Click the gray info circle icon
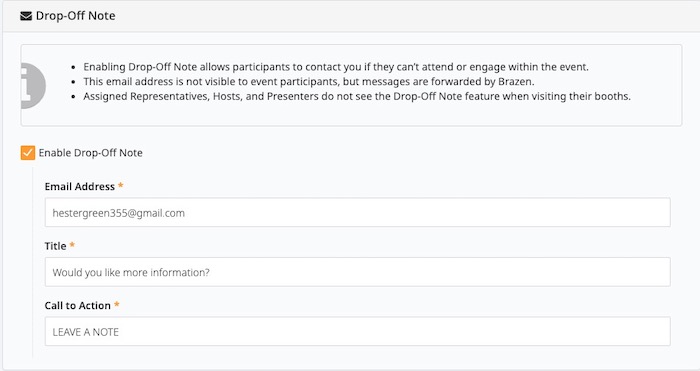This screenshot has width=700, height=371. click(x=33, y=86)
